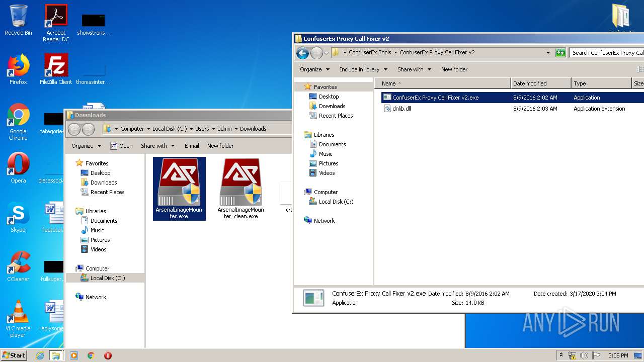
Task: Focus the Search ConfuserEx Proxy field
Action: tap(607, 52)
